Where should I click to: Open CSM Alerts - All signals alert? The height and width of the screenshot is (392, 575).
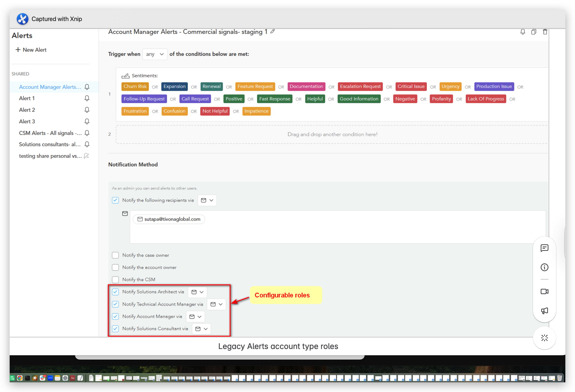50,133
